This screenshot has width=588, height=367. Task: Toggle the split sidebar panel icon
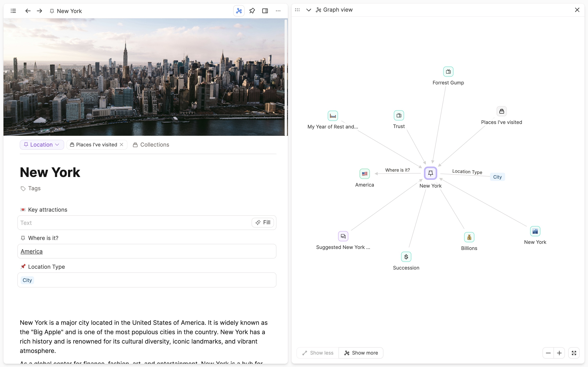point(265,11)
